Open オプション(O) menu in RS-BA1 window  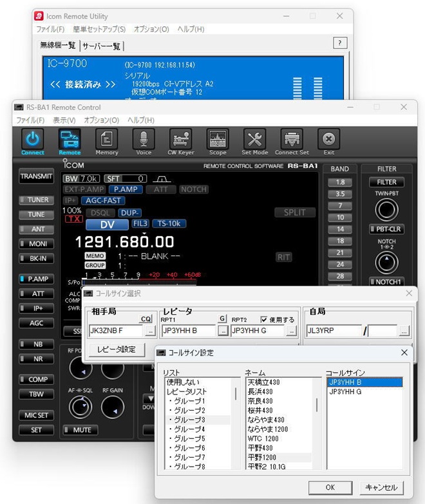(x=102, y=120)
